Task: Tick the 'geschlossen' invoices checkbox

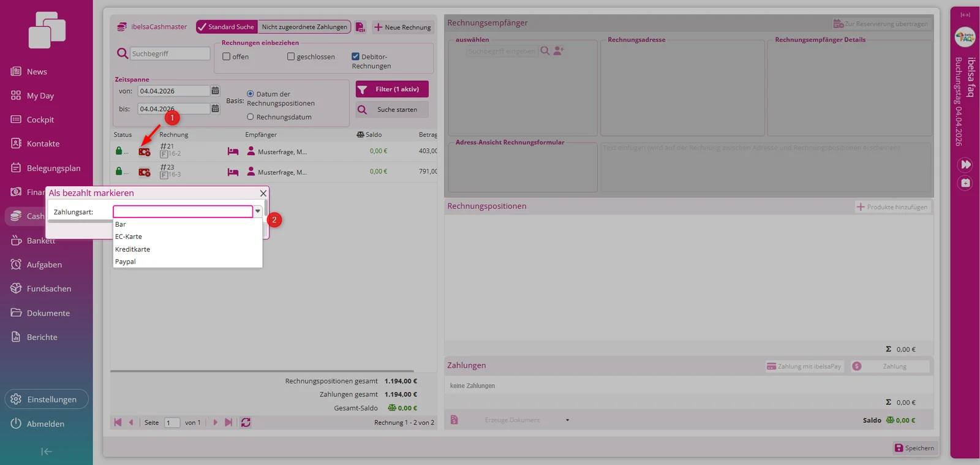Action: [291, 56]
